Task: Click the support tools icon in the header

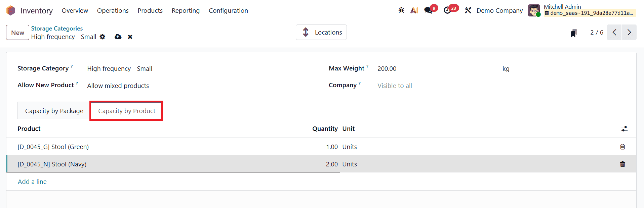Action: pyautogui.click(x=468, y=10)
